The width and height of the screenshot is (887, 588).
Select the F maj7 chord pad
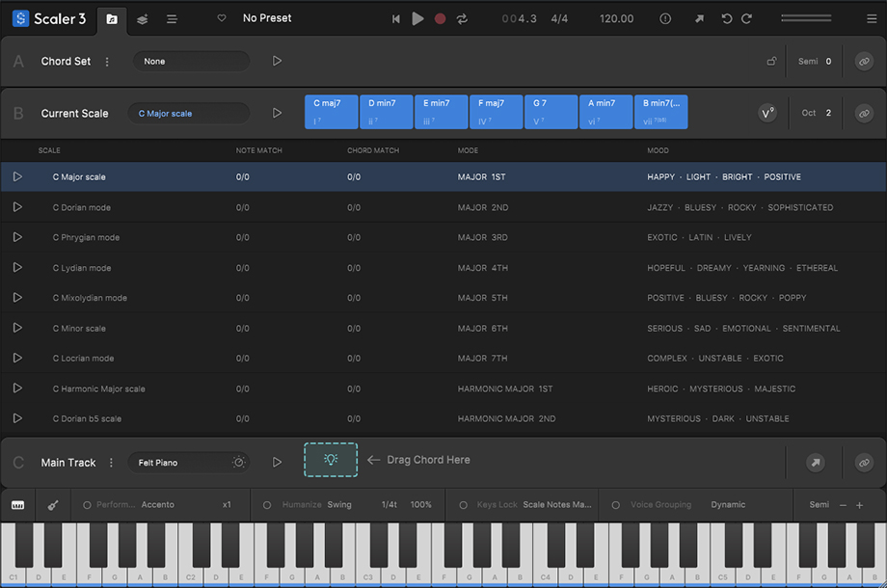(x=496, y=112)
